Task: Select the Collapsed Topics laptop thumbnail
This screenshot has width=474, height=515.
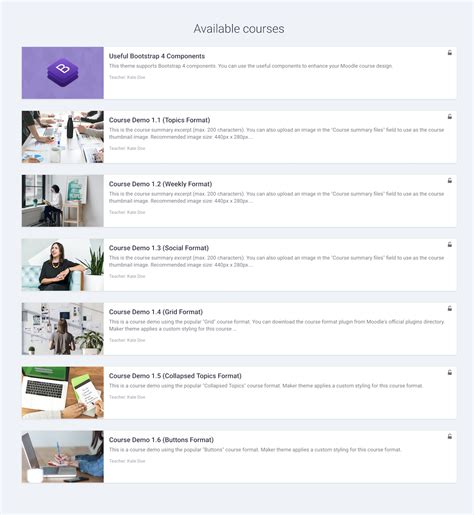Action: 63,392
